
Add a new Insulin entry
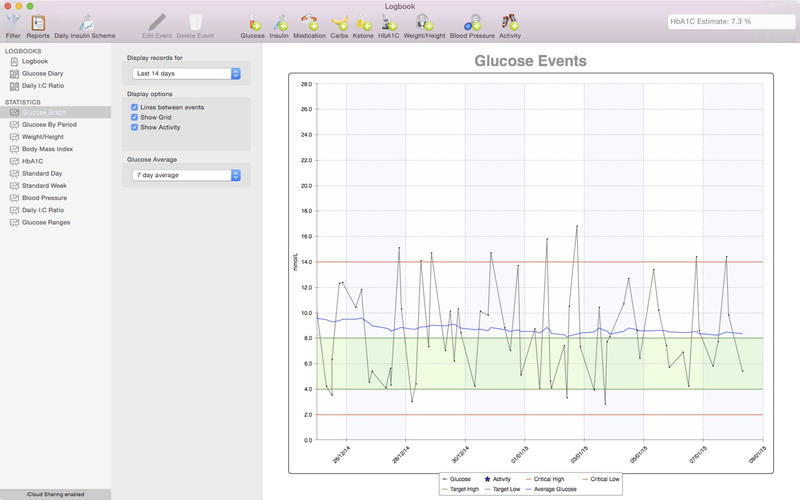click(x=280, y=24)
